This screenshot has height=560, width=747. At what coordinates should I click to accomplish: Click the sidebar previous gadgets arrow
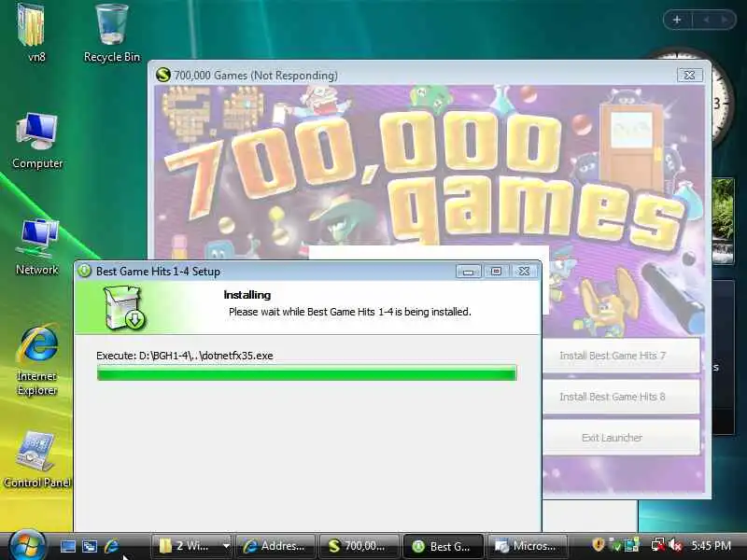(x=706, y=20)
